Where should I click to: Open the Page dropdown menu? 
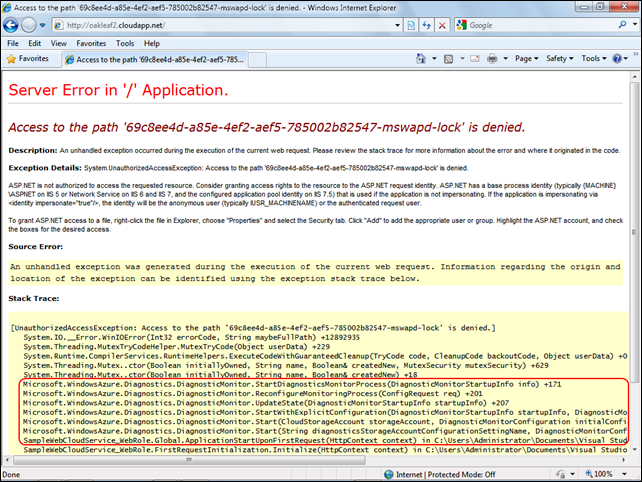click(x=524, y=59)
